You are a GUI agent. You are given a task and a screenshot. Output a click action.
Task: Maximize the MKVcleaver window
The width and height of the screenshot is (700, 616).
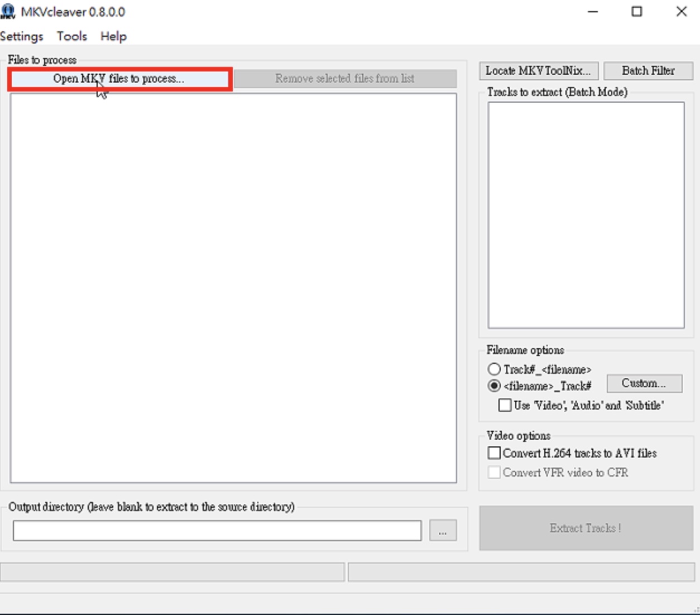click(637, 12)
